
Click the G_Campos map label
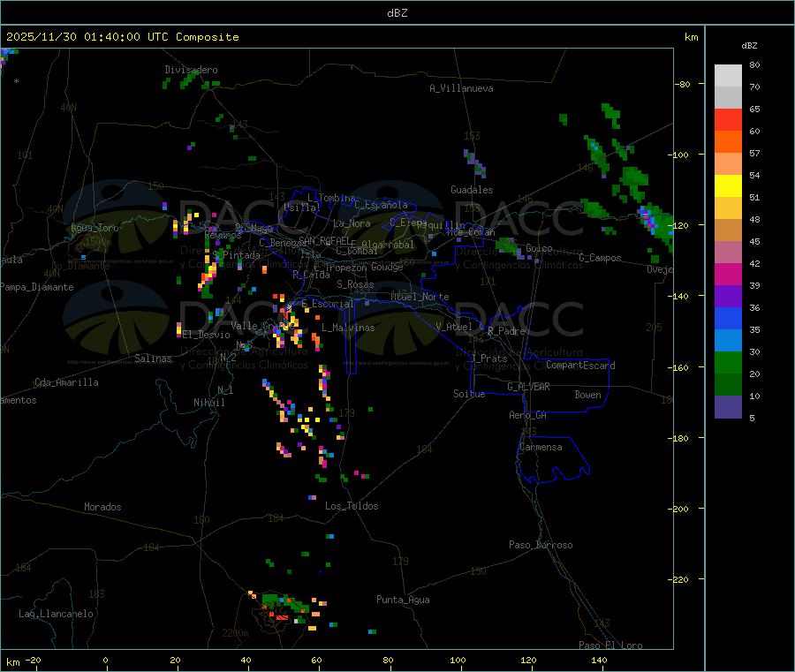pyautogui.click(x=600, y=258)
